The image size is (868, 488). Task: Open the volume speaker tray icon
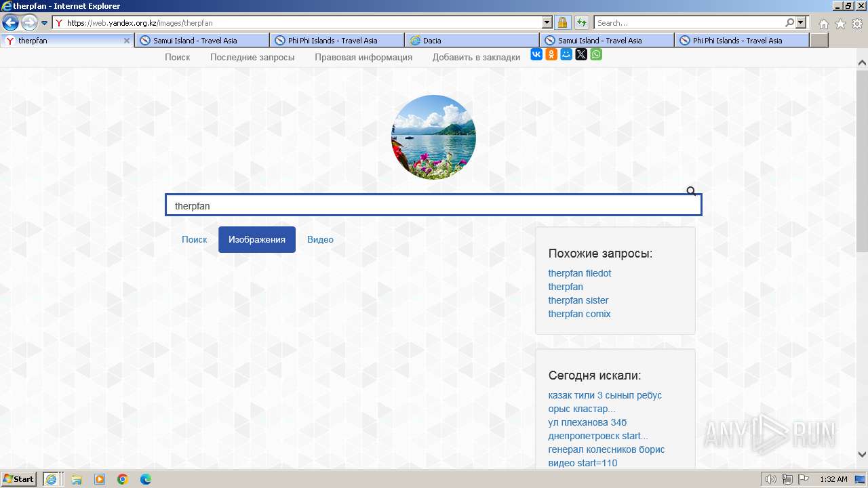[x=771, y=479]
